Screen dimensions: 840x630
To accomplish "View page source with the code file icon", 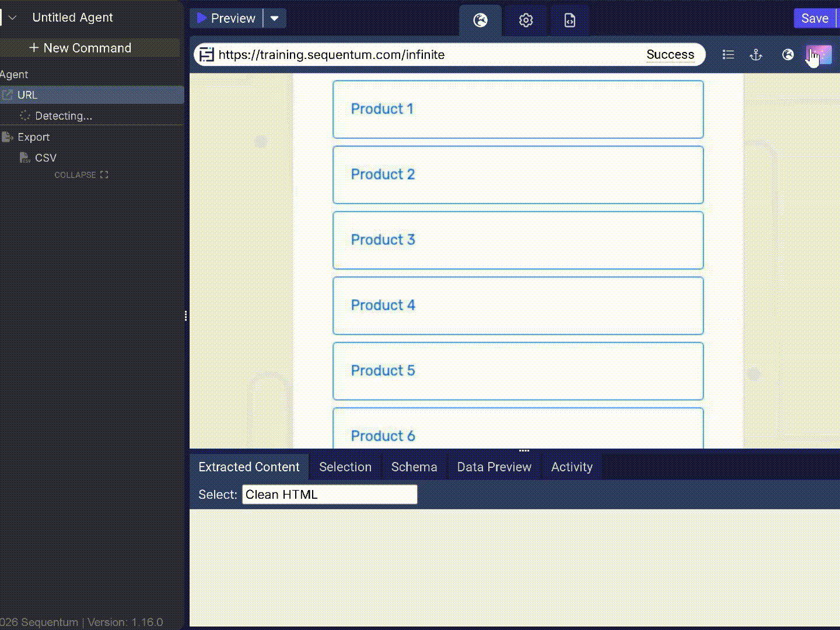I will pyautogui.click(x=570, y=20).
